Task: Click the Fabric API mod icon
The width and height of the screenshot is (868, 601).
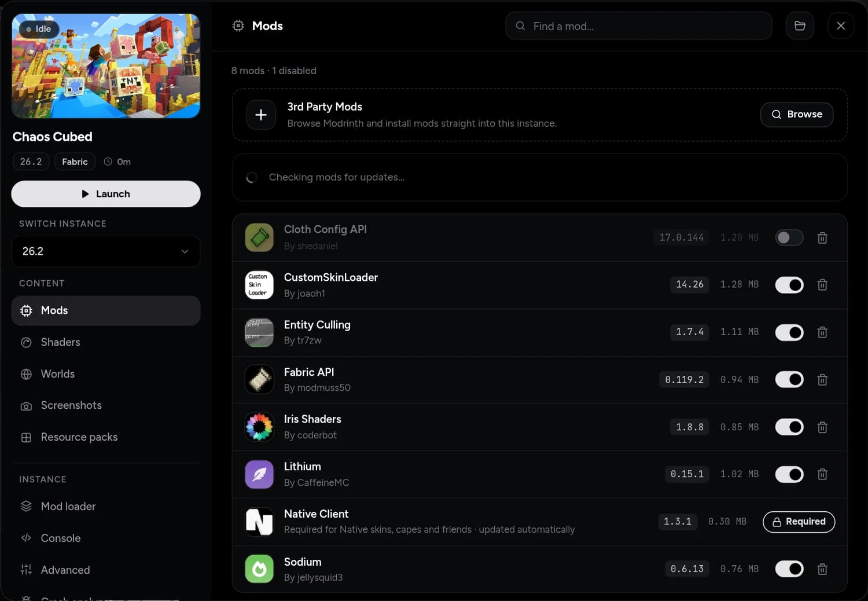Action: [x=259, y=380]
